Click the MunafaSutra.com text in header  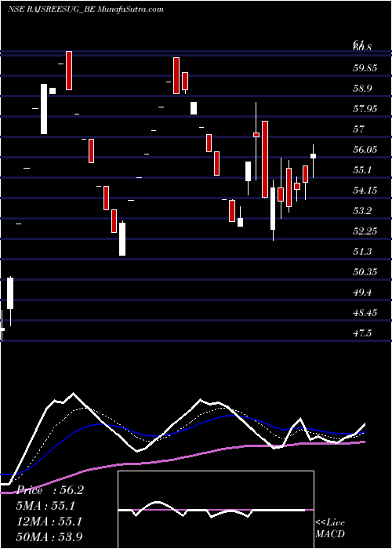(131, 9)
